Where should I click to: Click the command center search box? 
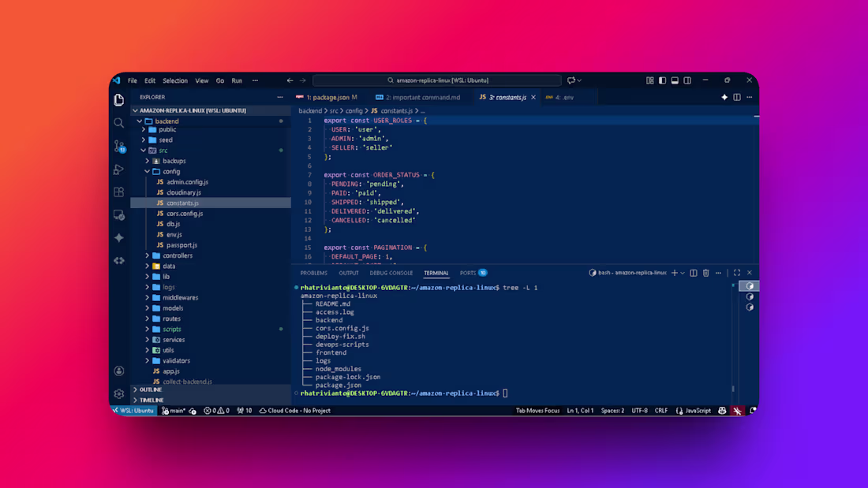[x=437, y=80]
